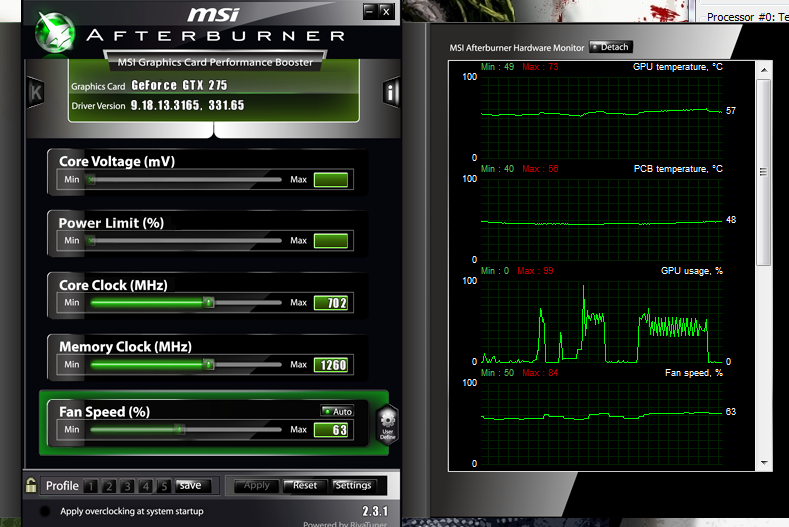Select profile slot 4
This screenshot has width=789, height=527.
(x=145, y=486)
